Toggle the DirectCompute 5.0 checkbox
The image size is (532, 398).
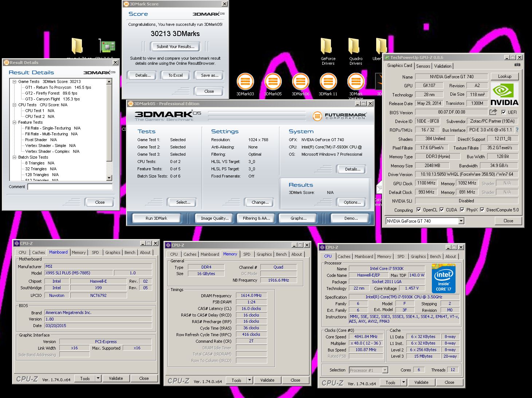point(482,210)
